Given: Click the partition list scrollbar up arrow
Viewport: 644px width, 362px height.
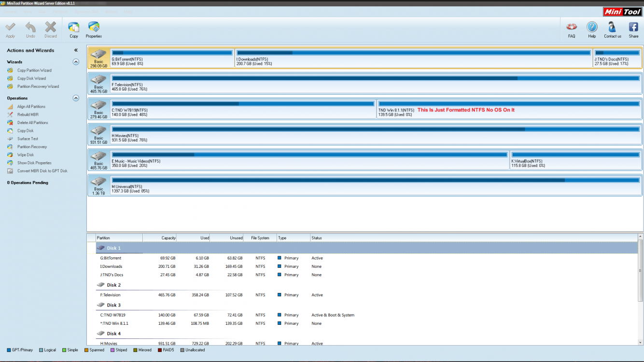Looking at the screenshot, I should click(641, 237).
